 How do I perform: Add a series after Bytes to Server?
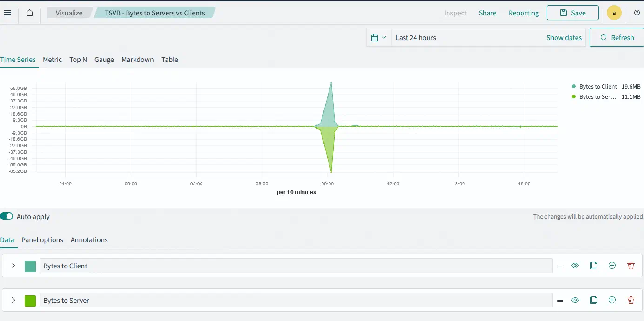tap(612, 300)
